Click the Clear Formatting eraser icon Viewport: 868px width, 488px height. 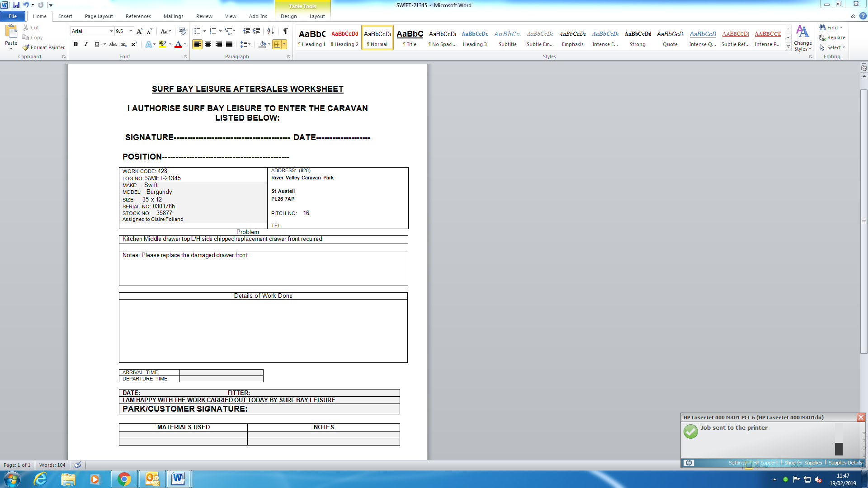point(182,31)
